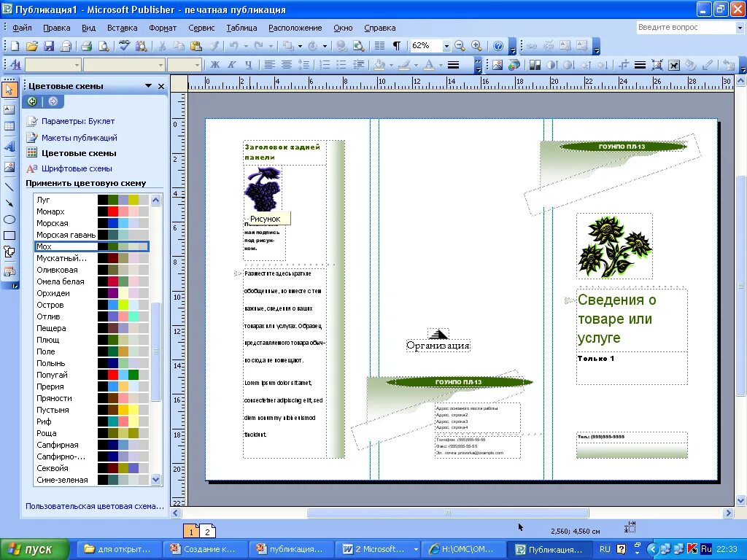Center the text using the alignment button
Screen dimensions: 747x560
[x=286, y=65]
